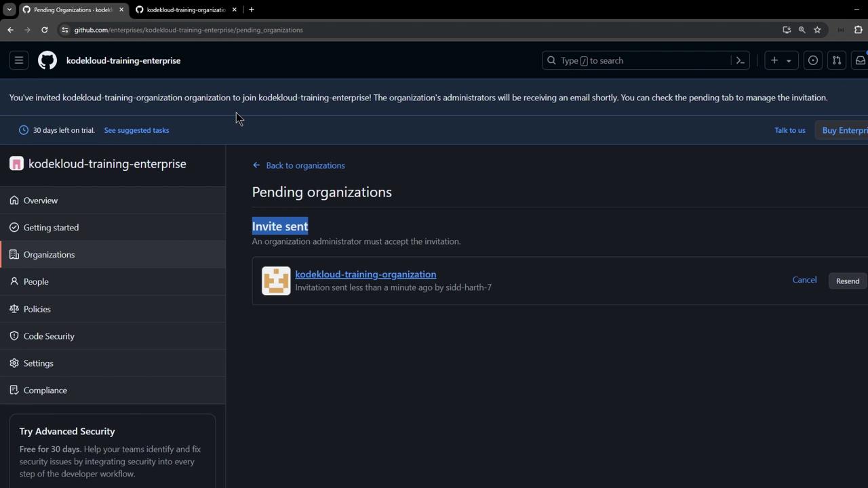This screenshot has width=868, height=488.
Task: Click '30 days left on trial.' text
Action: pos(64,130)
